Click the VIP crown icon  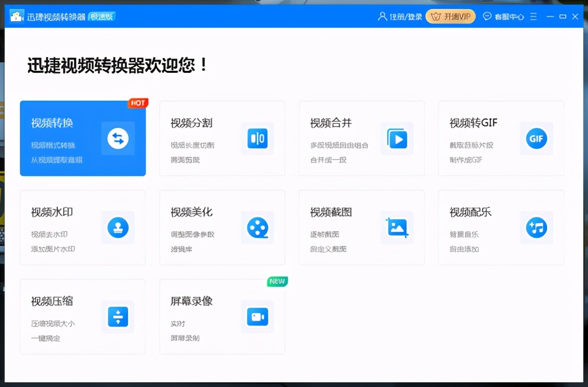tap(436, 16)
